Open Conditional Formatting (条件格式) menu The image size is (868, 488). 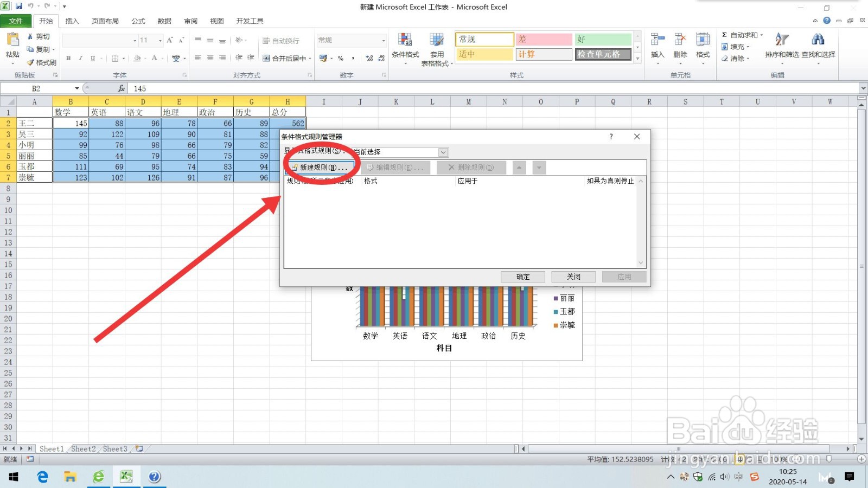click(x=405, y=49)
